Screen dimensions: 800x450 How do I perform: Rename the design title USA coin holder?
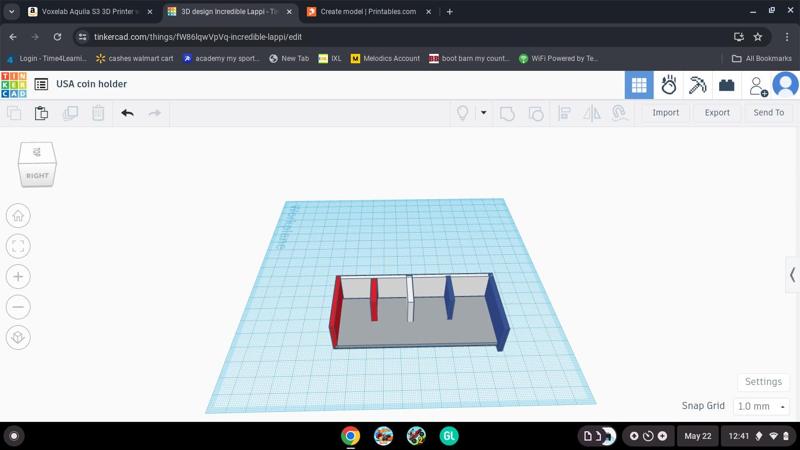click(x=91, y=84)
